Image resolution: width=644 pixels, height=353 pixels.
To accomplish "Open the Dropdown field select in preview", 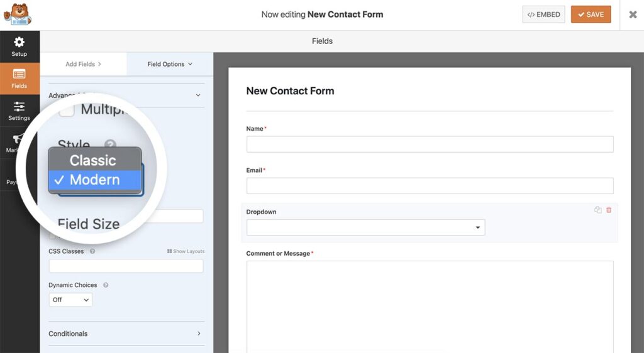I will point(365,227).
